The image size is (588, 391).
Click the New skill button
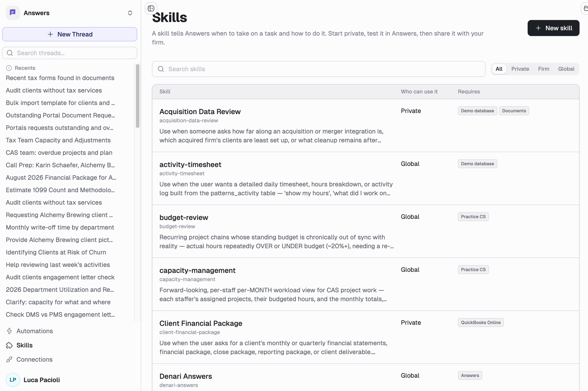(x=553, y=28)
